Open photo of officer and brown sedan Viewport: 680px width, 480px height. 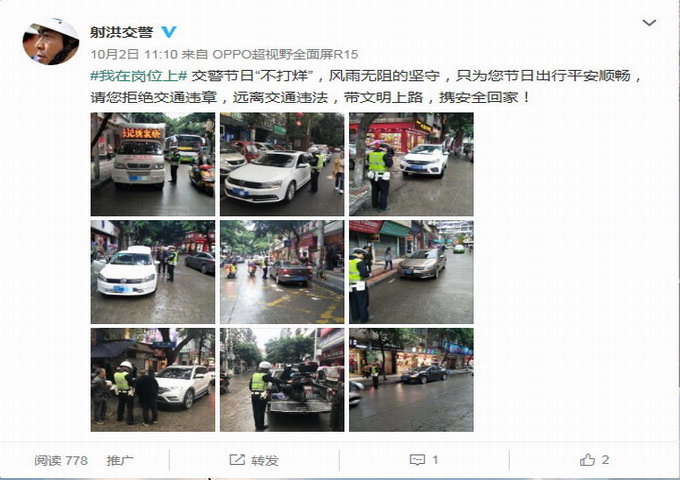(x=411, y=272)
